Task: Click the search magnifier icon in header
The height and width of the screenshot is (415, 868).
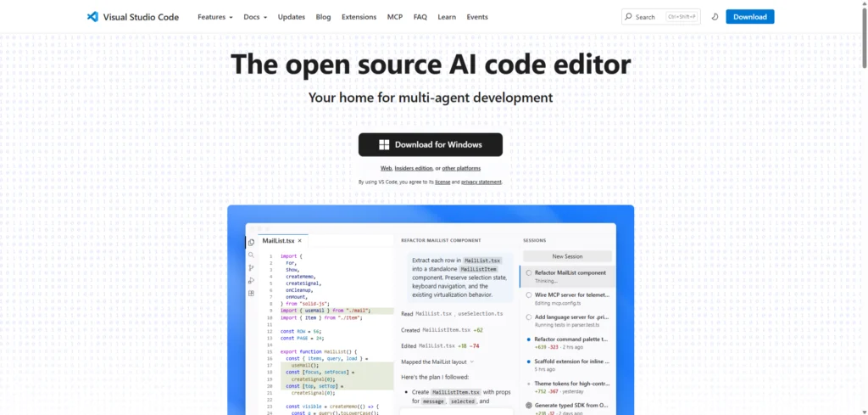Action: [628, 17]
